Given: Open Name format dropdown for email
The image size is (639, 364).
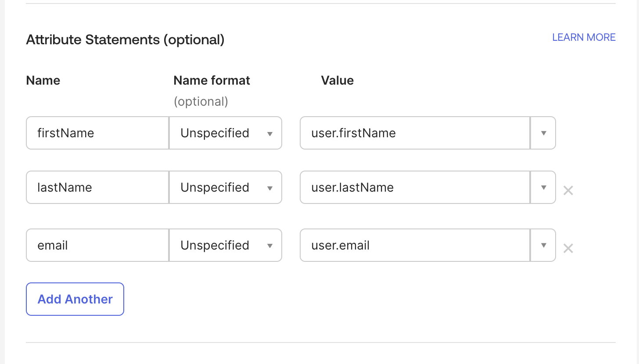Looking at the screenshot, I should pyautogui.click(x=226, y=245).
